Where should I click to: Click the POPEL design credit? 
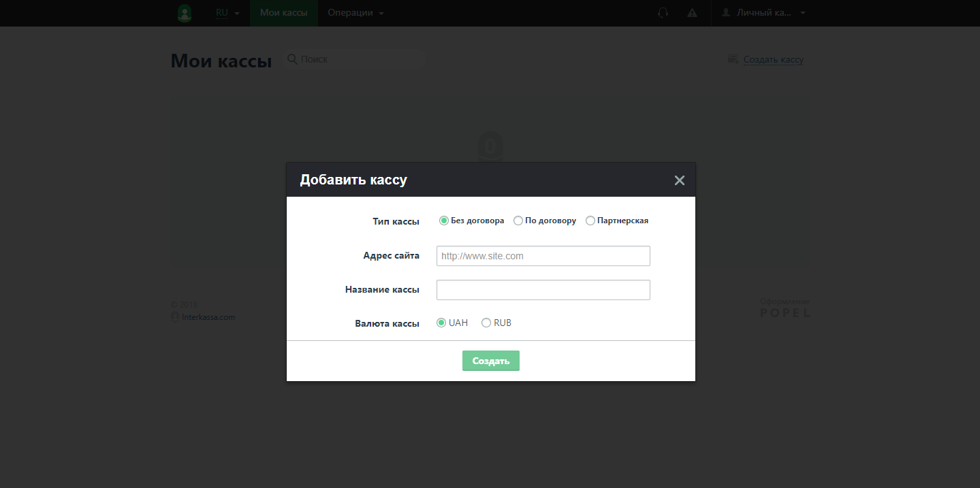pyautogui.click(x=786, y=314)
